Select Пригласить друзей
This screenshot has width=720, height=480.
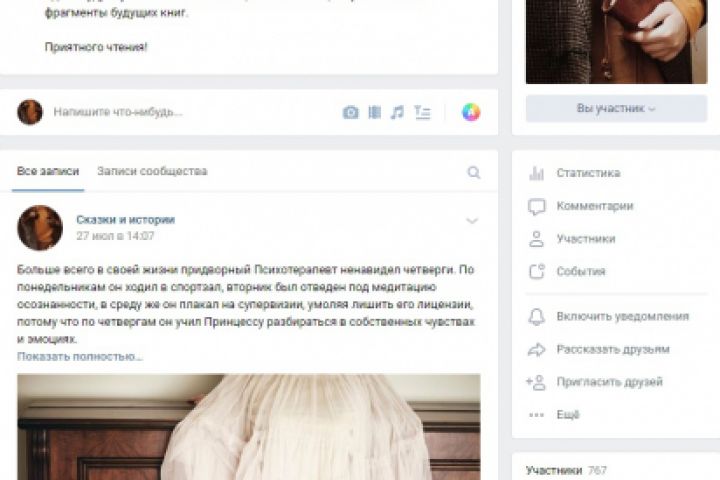[x=610, y=382]
